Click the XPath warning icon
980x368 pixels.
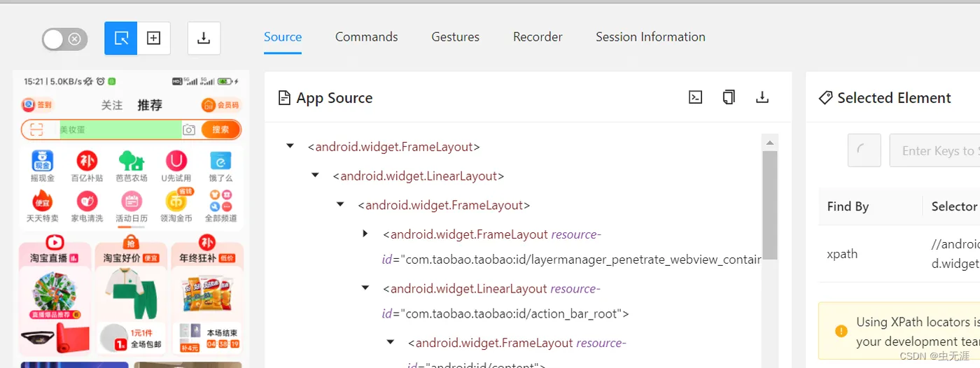pyautogui.click(x=841, y=331)
